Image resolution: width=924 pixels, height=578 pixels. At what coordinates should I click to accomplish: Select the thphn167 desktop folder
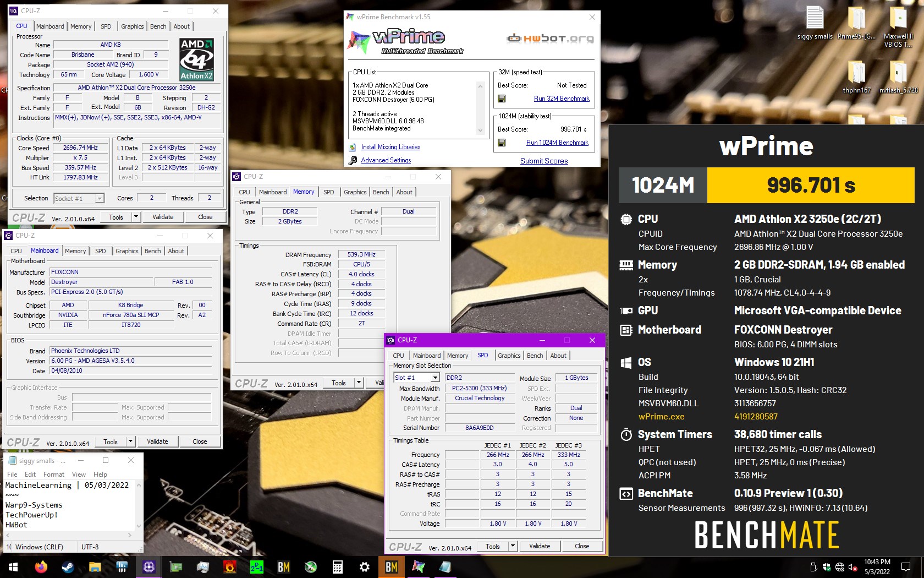(856, 76)
